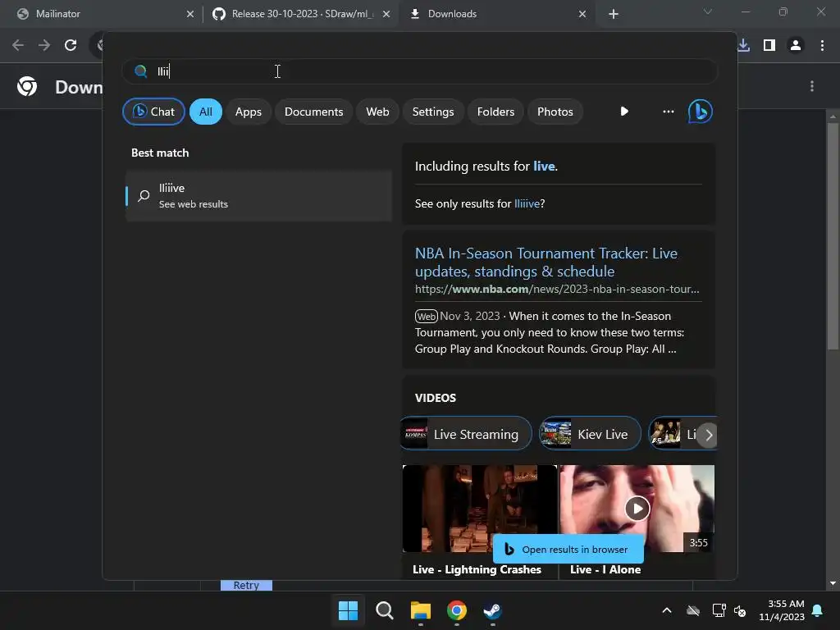
Task: Click Open results in browser
Action: (568, 549)
